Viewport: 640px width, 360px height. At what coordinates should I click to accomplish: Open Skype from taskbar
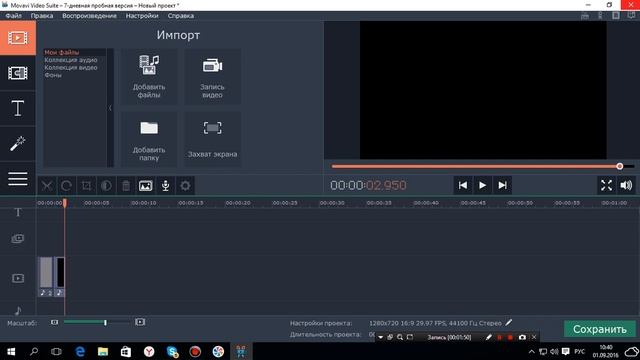click(x=172, y=351)
